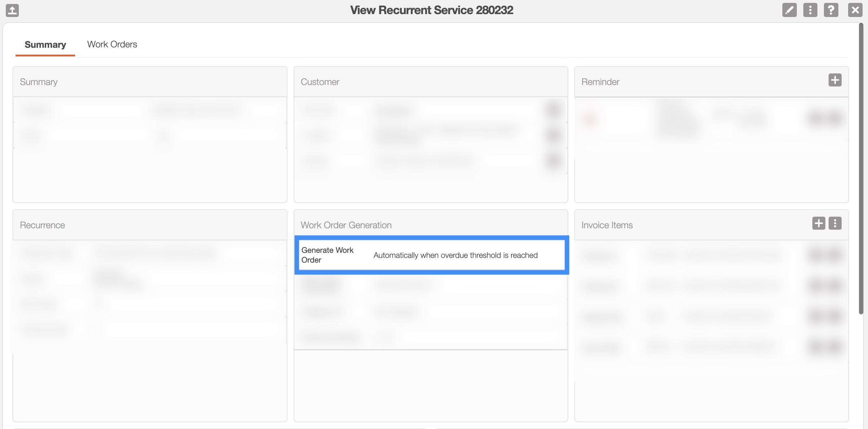Open the Invoice Items kebab menu
This screenshot has height=429, width=868.
[x=835, y=223]
